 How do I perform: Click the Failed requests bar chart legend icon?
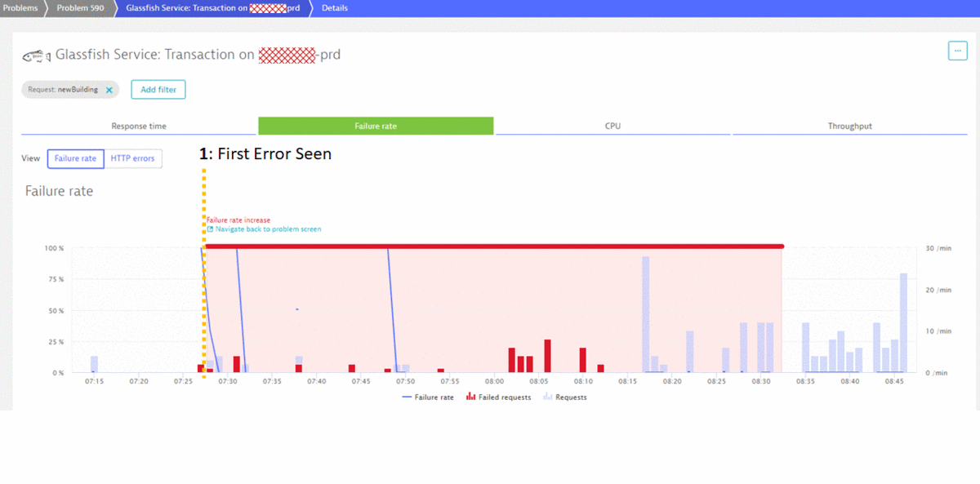[470, 397]
